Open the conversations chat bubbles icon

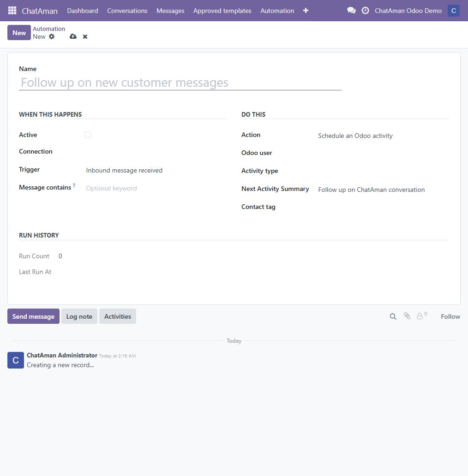(x=351, y=11)
